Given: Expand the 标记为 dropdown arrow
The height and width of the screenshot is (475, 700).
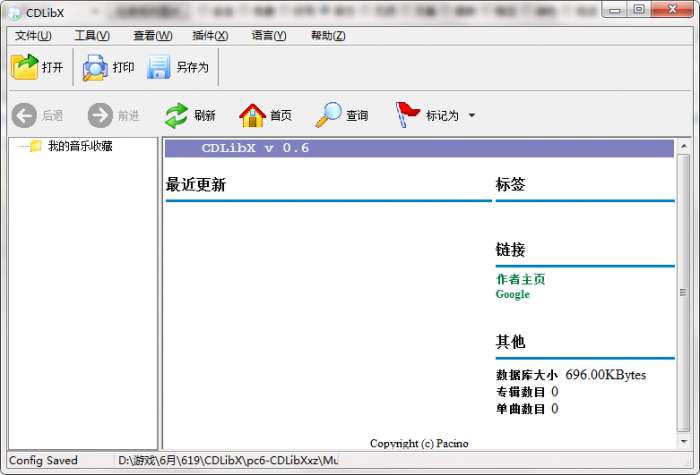Looking at the screenshot, I should point(472,116).
